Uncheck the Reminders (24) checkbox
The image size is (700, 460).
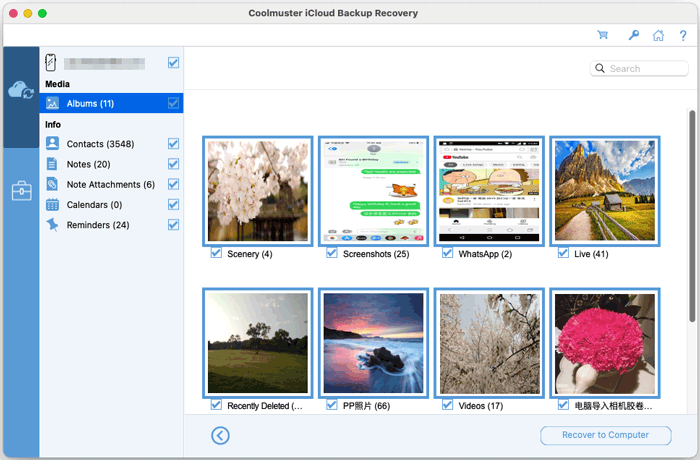[x=173, y=224]
